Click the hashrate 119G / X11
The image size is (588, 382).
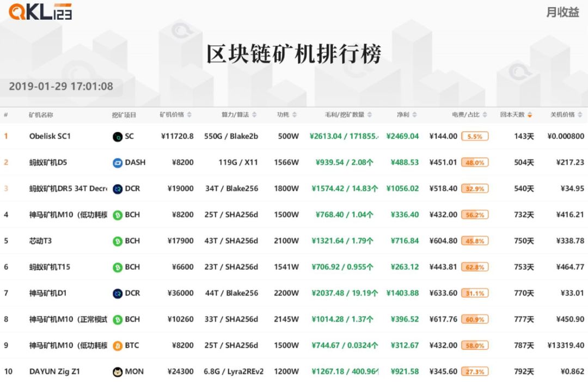(x=238, y=162)
